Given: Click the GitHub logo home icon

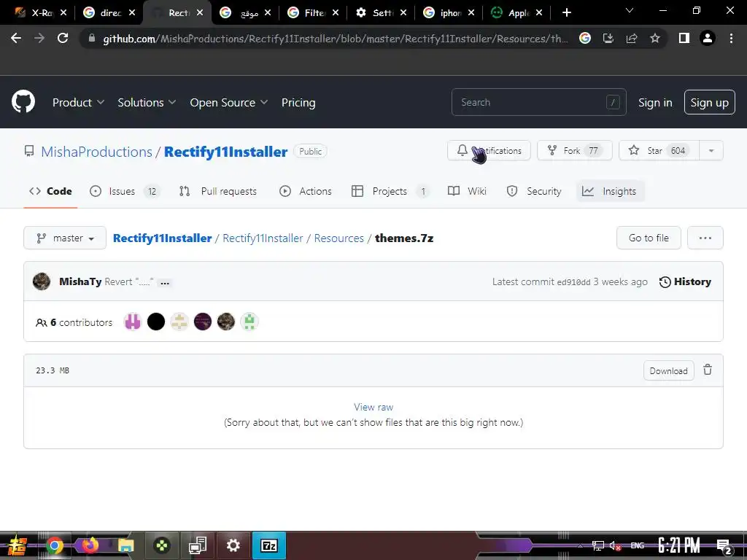Looking at the screenshot, I should 23,102.
